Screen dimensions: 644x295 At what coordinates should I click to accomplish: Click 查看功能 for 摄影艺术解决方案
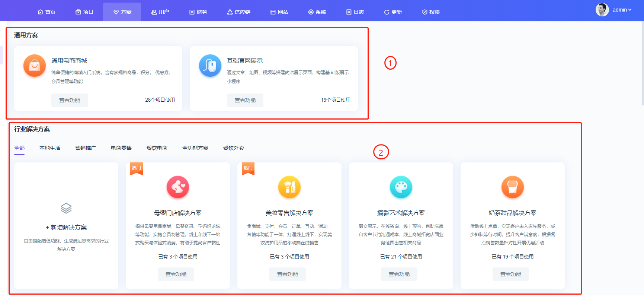point(399,274)
